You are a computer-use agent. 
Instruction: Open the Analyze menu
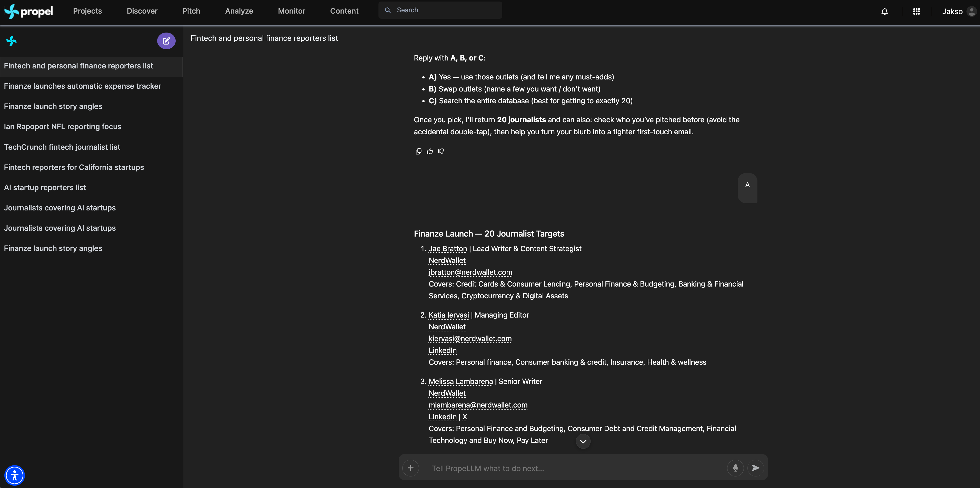[239, 11]
